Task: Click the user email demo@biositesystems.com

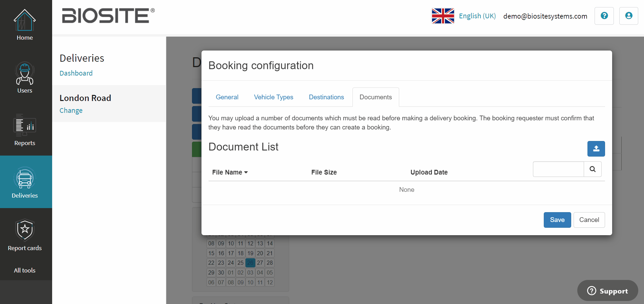Action: coord(545,16)
